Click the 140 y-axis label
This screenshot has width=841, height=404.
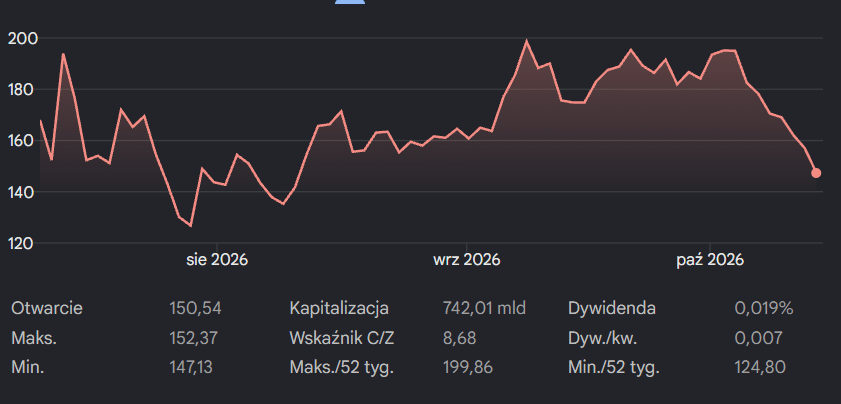19,192
